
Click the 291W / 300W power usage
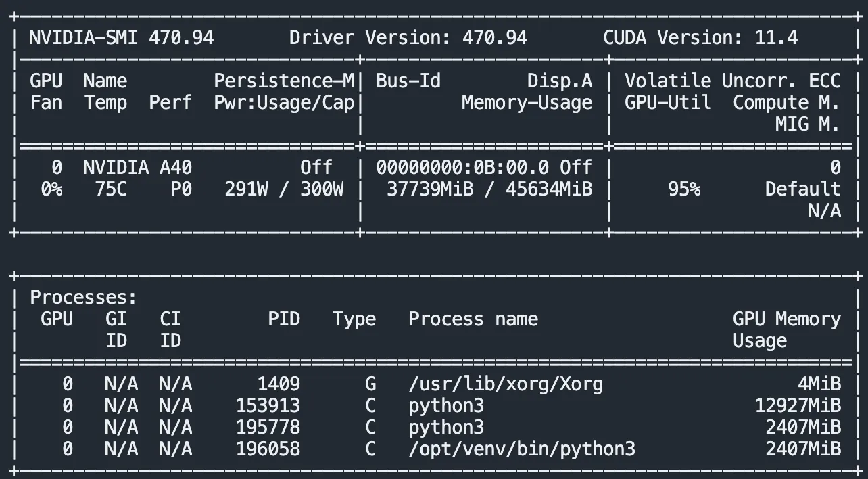click(x=284, y=189)
